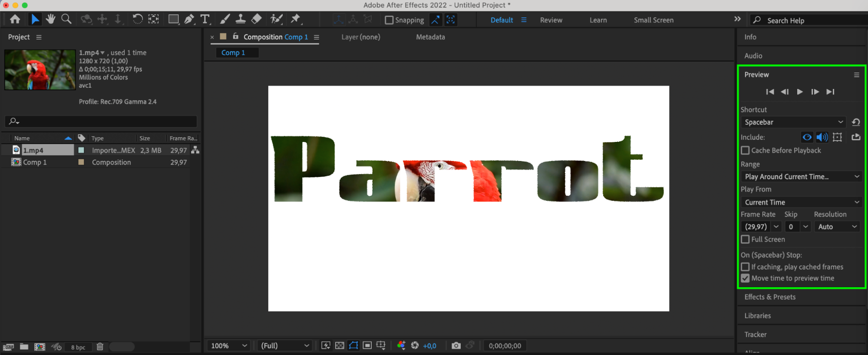Viewport: 868px width, 355px height.
Task: Click the label color swatch for Comp 1
Action: point(81,162)
